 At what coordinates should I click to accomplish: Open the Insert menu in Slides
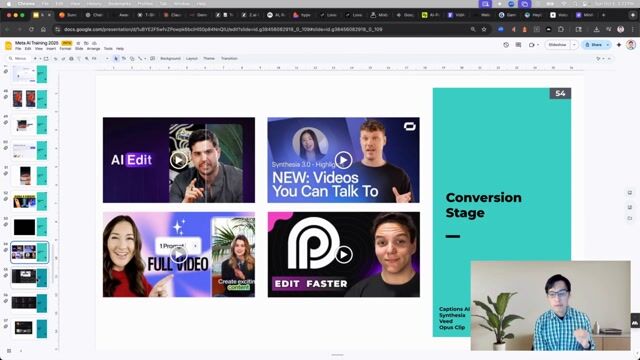(51, 49)
